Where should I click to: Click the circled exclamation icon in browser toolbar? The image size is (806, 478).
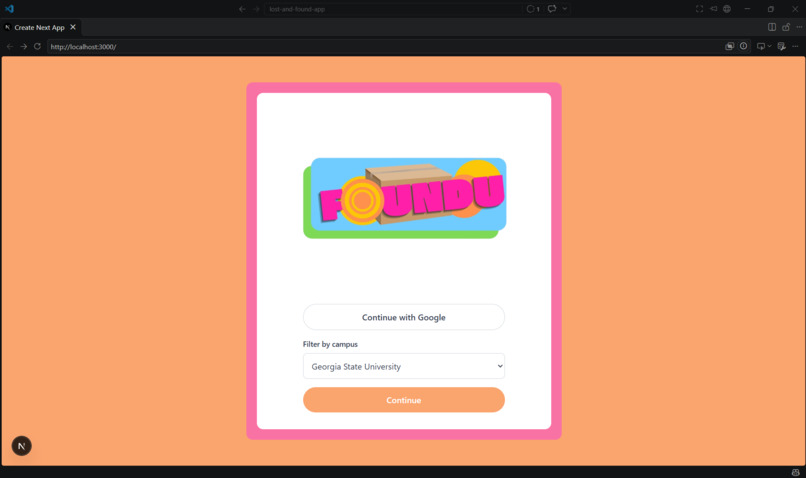[743, 46]
